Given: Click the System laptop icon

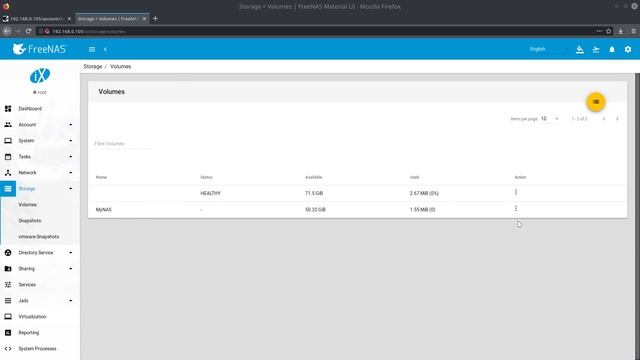Looking at the screenshot, I should pos(8,140).
